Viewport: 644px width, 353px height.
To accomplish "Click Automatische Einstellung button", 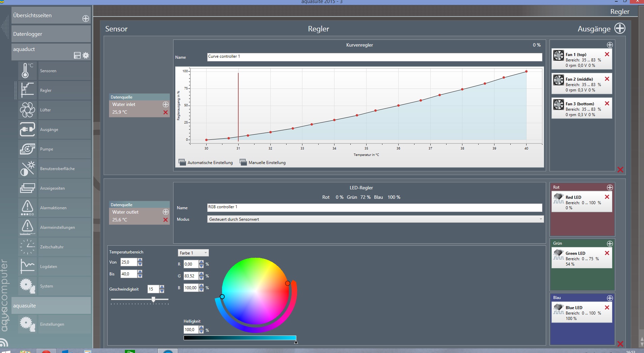I will (206, 163).
